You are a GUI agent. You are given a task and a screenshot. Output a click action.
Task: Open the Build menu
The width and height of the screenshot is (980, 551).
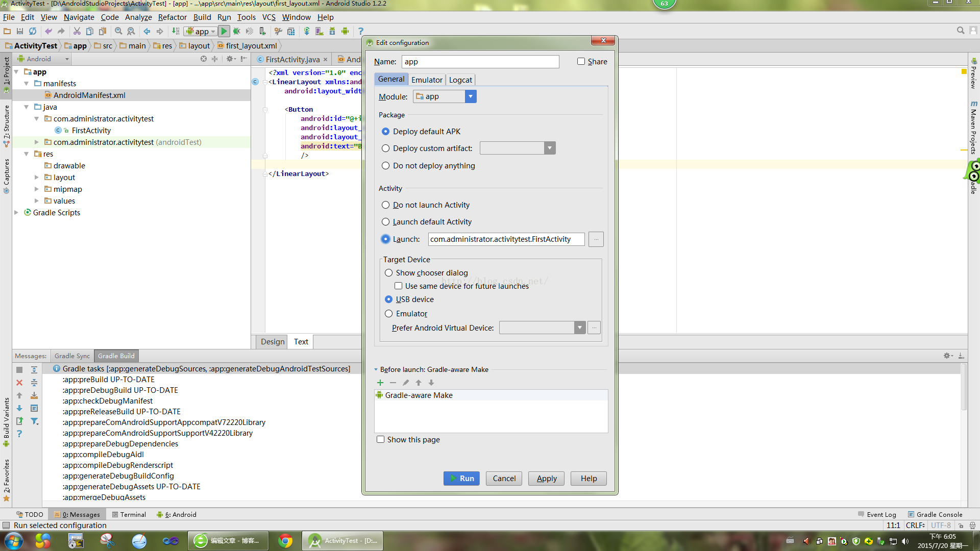tap(202, 17)
